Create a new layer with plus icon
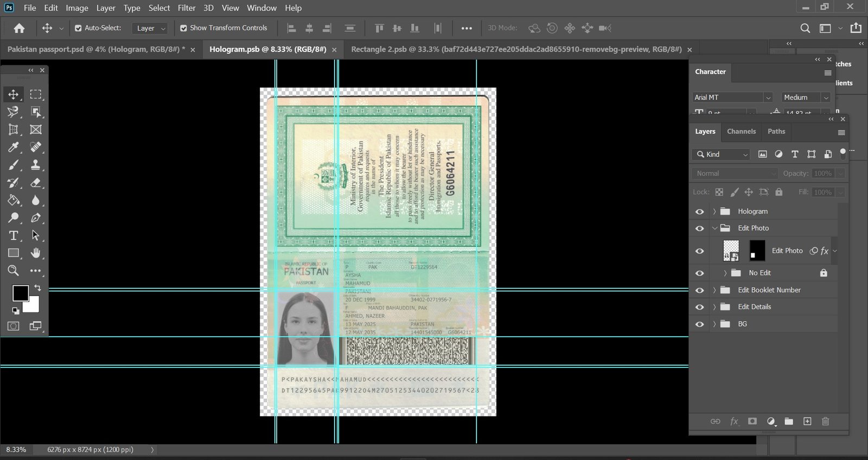The image size is (868, 460). pos(807,421)
